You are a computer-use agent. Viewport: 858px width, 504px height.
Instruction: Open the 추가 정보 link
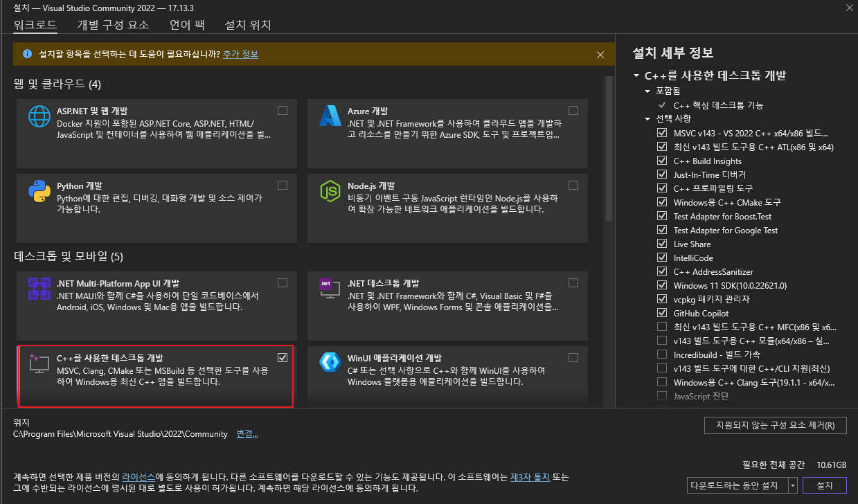[x=240, y=54]
